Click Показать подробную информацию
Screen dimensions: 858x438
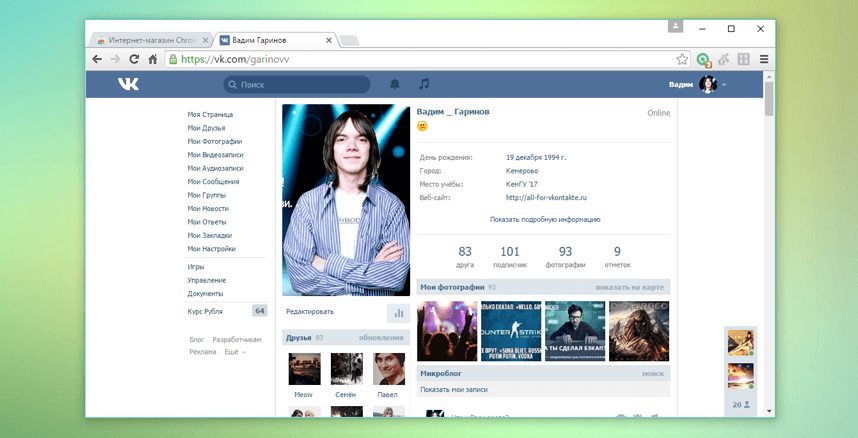(x=544, y=220)
